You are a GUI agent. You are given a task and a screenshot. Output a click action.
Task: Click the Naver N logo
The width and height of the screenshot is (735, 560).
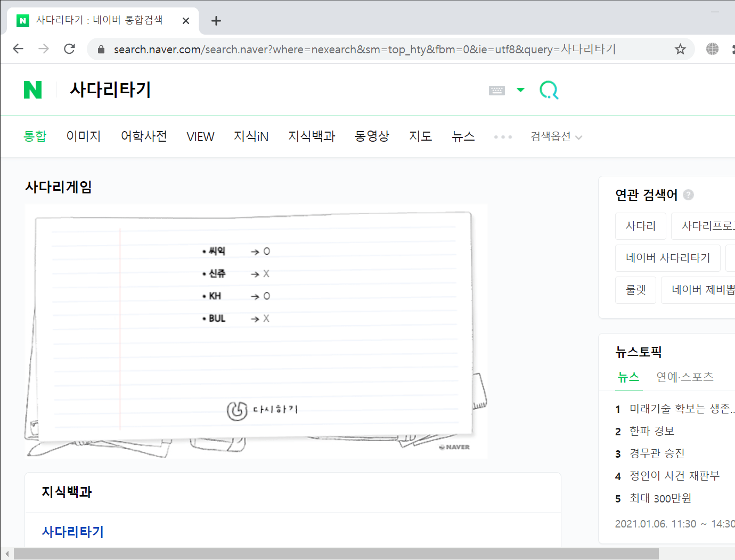[32, 90]
